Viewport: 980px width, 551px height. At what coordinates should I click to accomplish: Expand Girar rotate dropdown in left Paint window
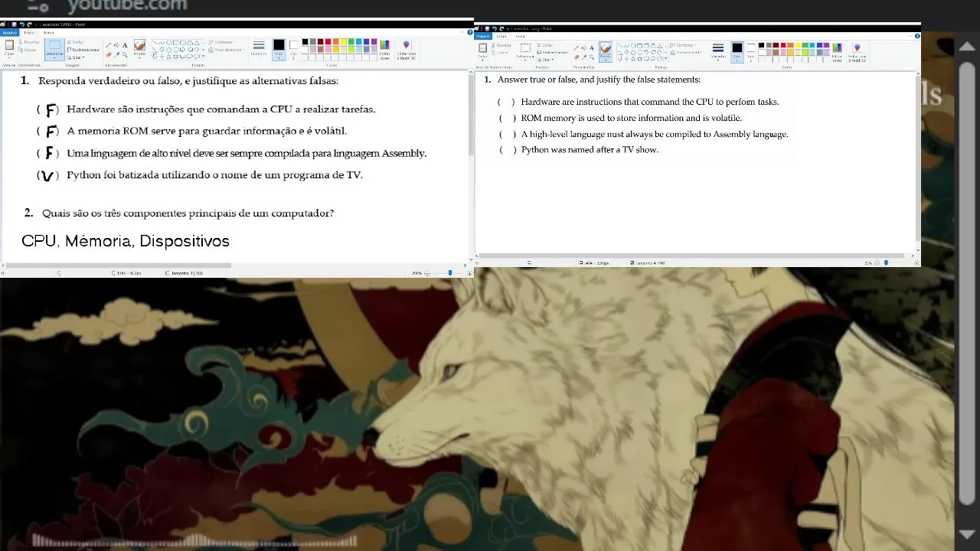click(75, 57)
